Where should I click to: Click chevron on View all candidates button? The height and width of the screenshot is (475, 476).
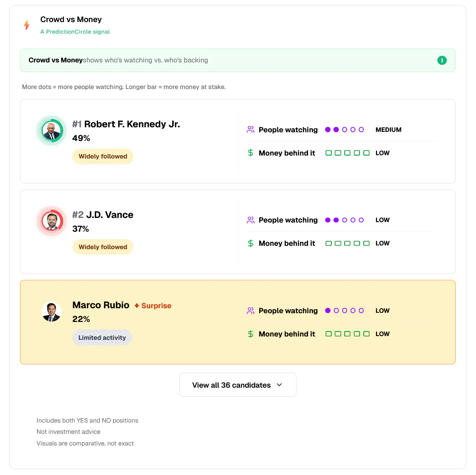[x=279, y=385]
